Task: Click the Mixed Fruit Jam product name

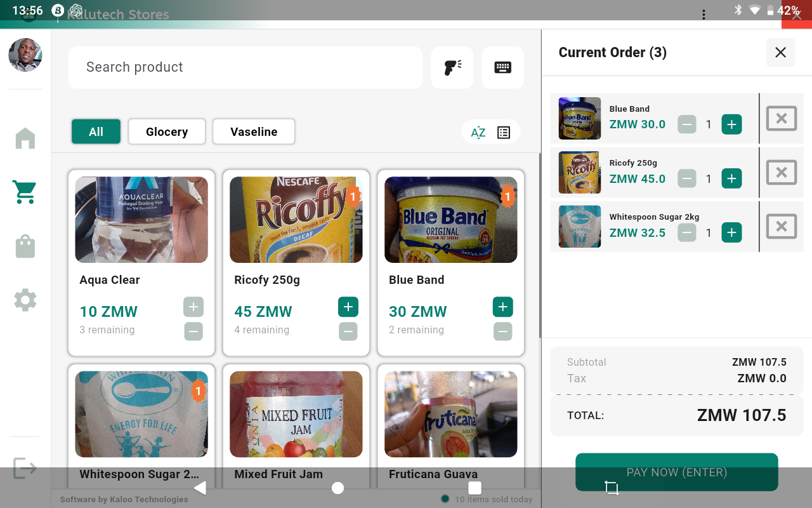Action: tap(278, 474)
